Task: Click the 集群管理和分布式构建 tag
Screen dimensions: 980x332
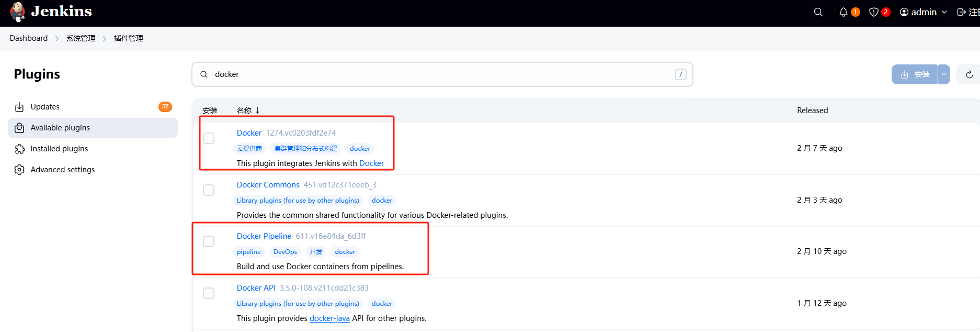Action: pyautogui.click(x=306, y=149)
